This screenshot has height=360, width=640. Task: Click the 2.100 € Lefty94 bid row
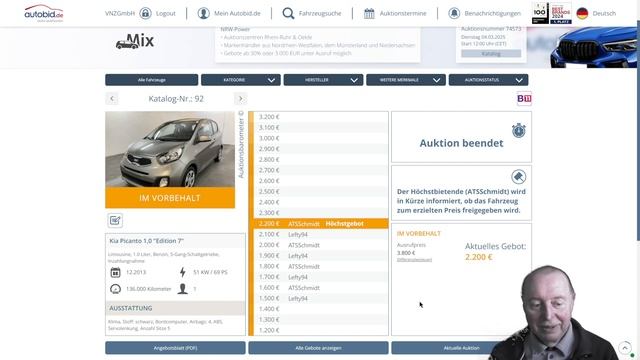pyautogui.click(x=321, y=234)
